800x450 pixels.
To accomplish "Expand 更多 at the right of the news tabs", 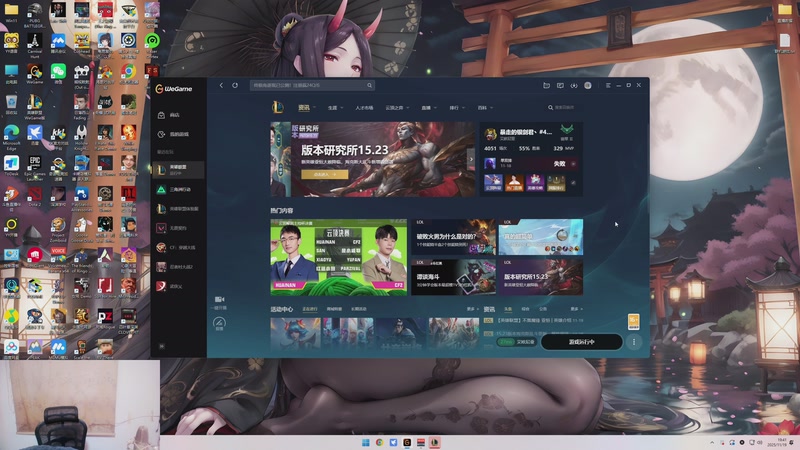I will (x=577, y=309).
